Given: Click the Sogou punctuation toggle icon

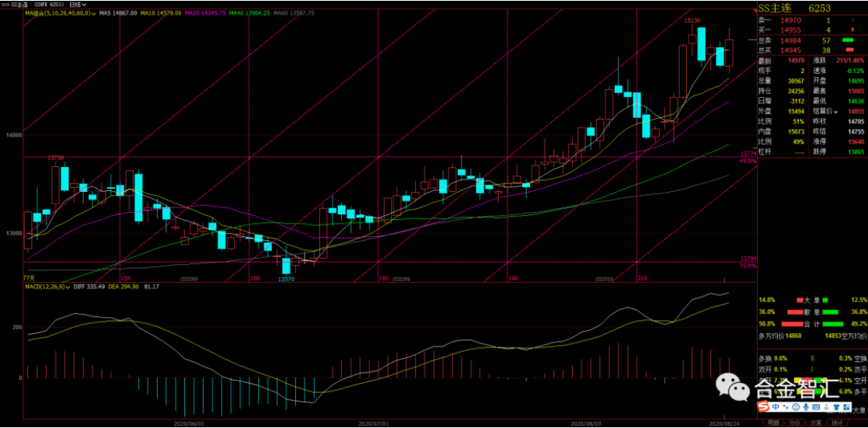Looking at the screenshot, I should (x=786, y=407).
